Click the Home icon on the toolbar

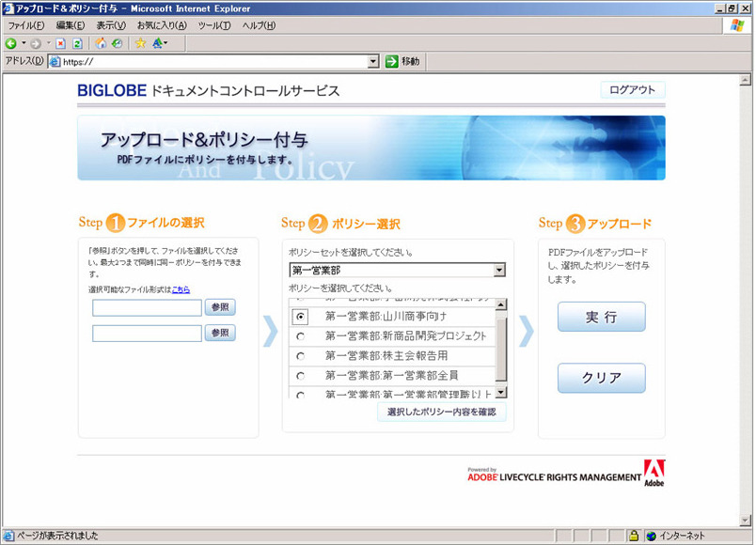click(102, 43)
